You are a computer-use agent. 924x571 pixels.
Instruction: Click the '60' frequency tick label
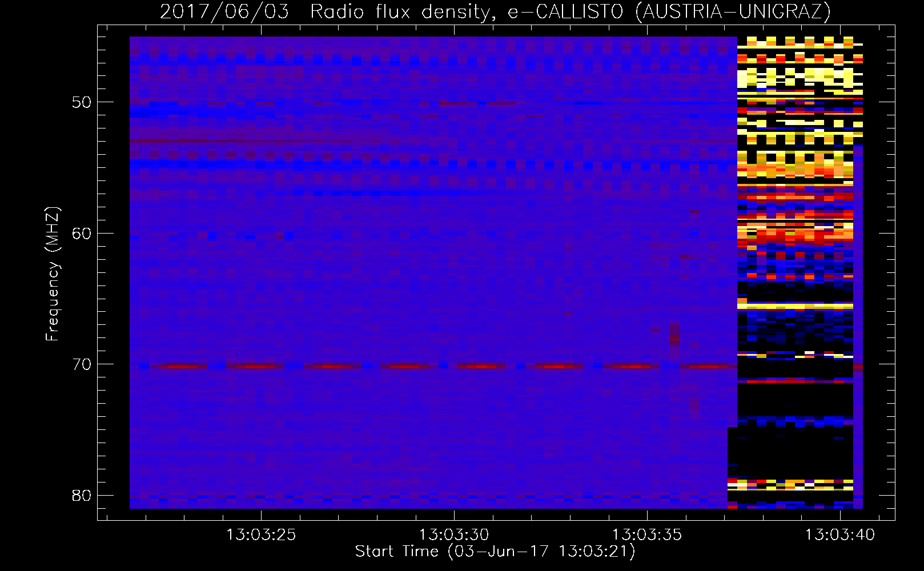[x=82, y=234]
